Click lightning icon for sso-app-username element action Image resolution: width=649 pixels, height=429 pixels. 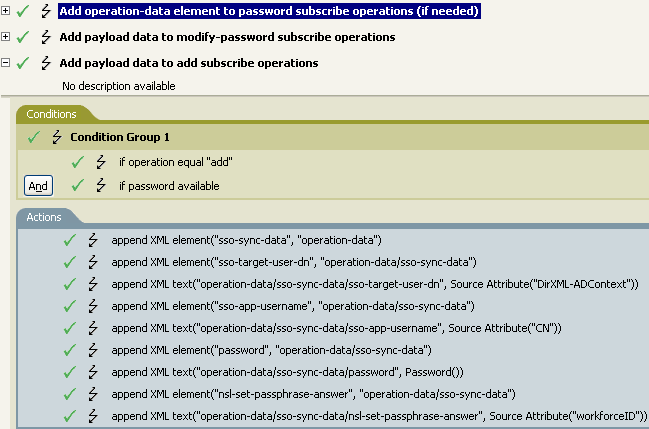[93, 306]
